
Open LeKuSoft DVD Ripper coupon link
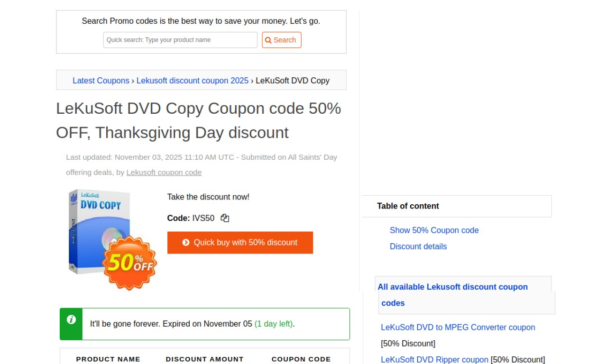434,360
